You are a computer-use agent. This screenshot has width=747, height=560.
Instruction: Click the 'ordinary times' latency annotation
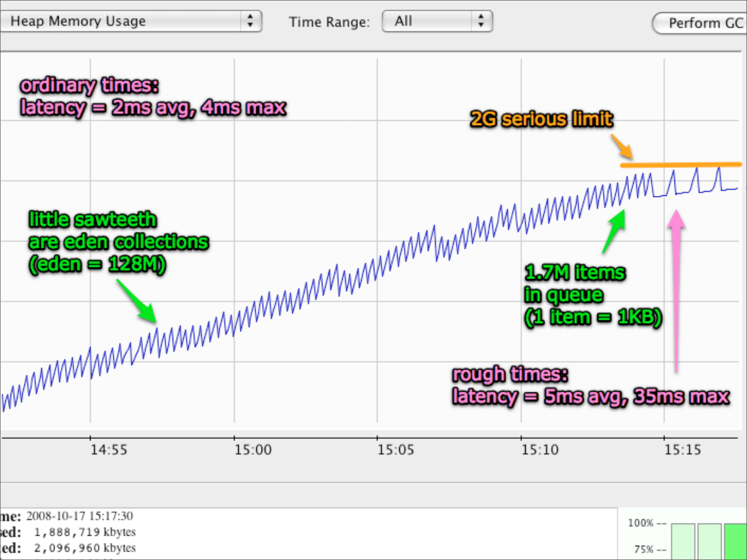coord(153,97)
